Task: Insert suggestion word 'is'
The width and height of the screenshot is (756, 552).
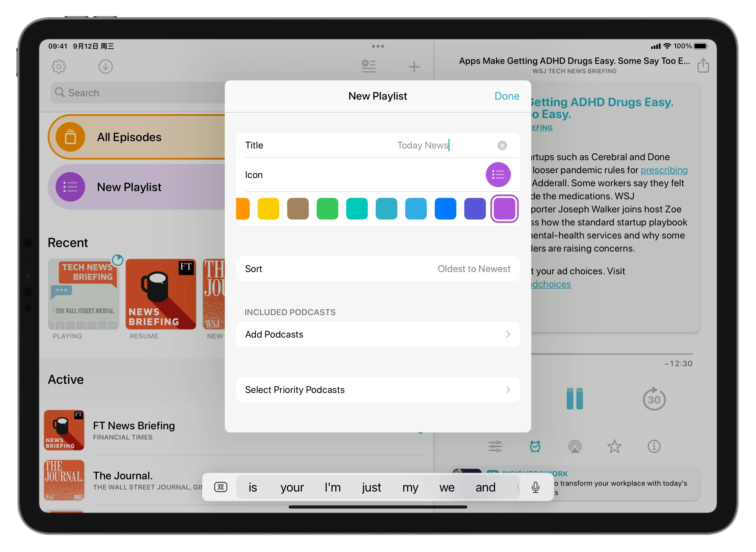Action: tap(253, 488)
